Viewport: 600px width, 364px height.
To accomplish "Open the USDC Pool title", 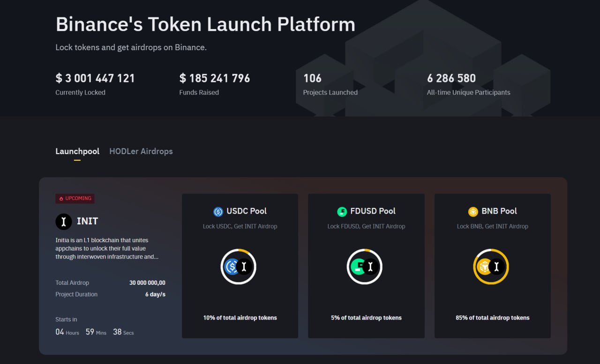I will point(247,211).
